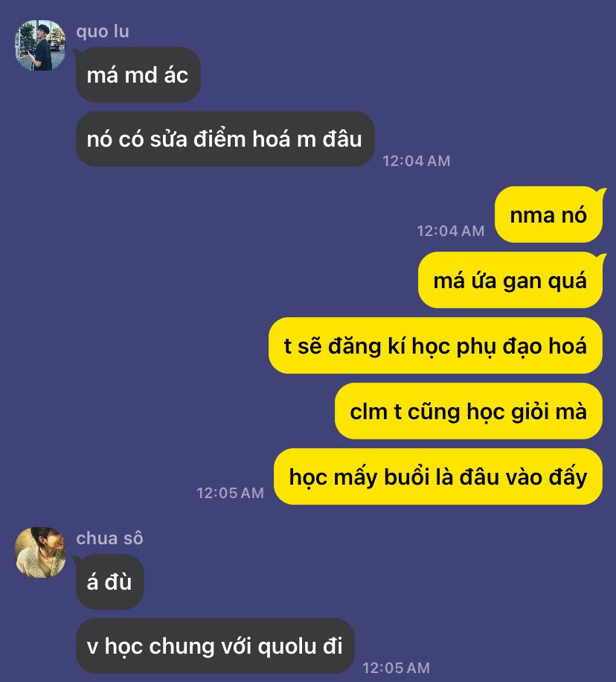Open chua sô's profile avatar
Screen dimensions: 616x682
pos(40,552)
